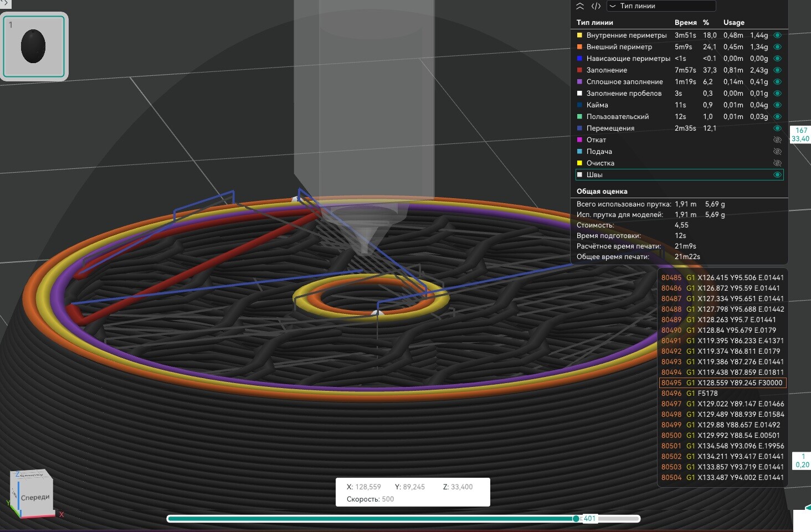Click the purple 'Сплошное заполнение' color swatch

579,82
